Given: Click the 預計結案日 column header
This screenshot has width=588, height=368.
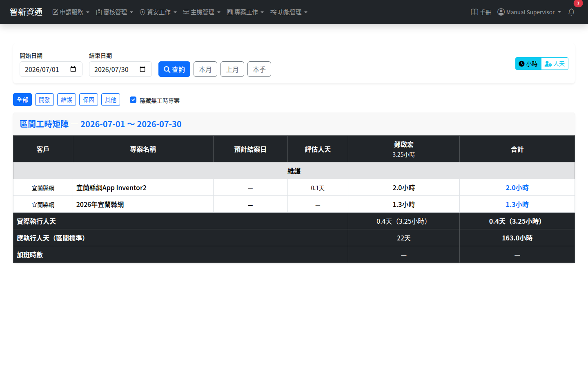Looking at the screenshot, I should click(x=250, y=149).
